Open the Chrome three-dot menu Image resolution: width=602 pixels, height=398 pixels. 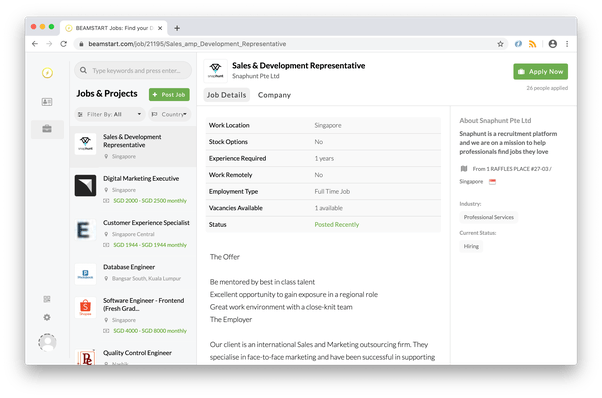567,44
